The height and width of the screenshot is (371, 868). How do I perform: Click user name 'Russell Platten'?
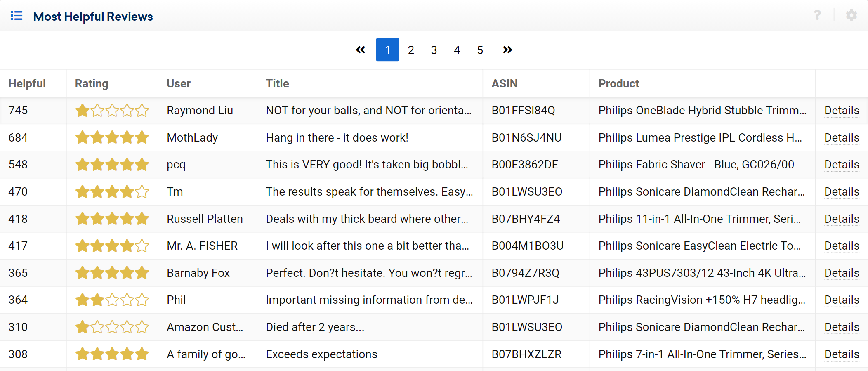click(x=205, y=219)
